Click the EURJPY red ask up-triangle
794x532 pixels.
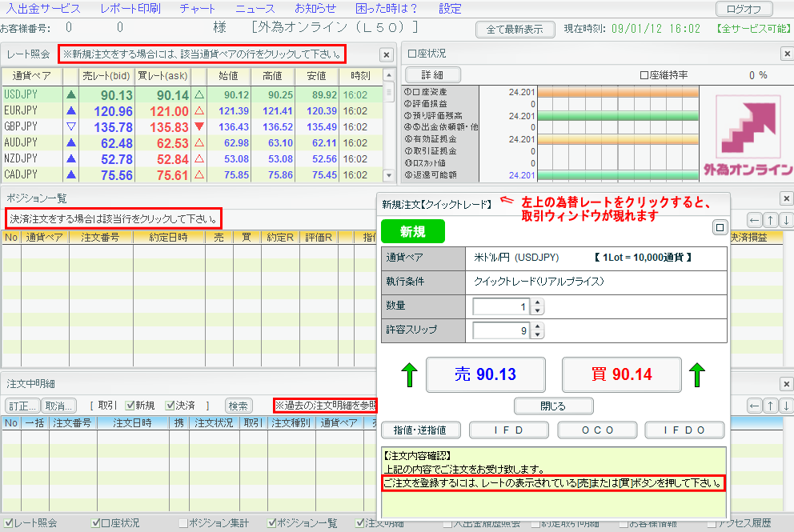tap(199, 111)
